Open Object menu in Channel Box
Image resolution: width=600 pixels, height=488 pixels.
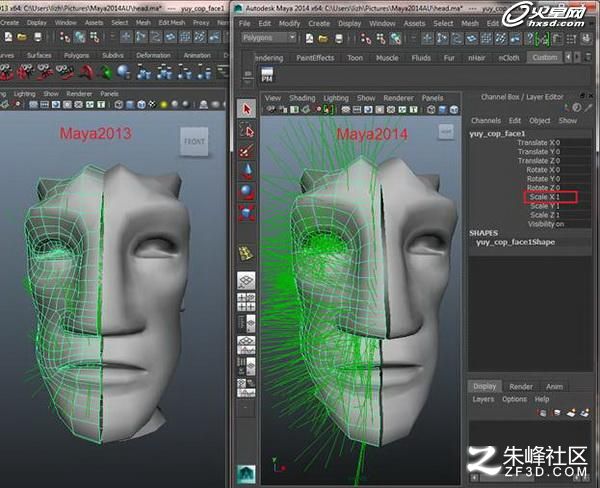[x=540, y=121]
